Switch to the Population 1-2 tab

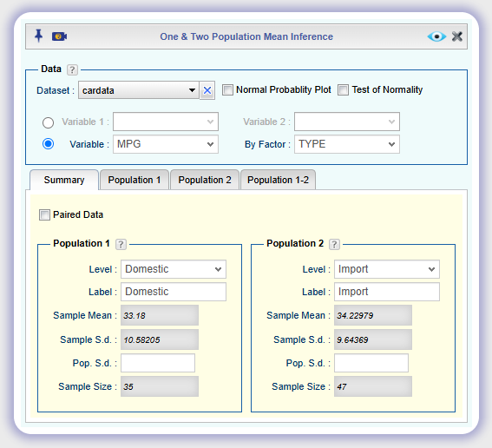click(x=278, y=180)
